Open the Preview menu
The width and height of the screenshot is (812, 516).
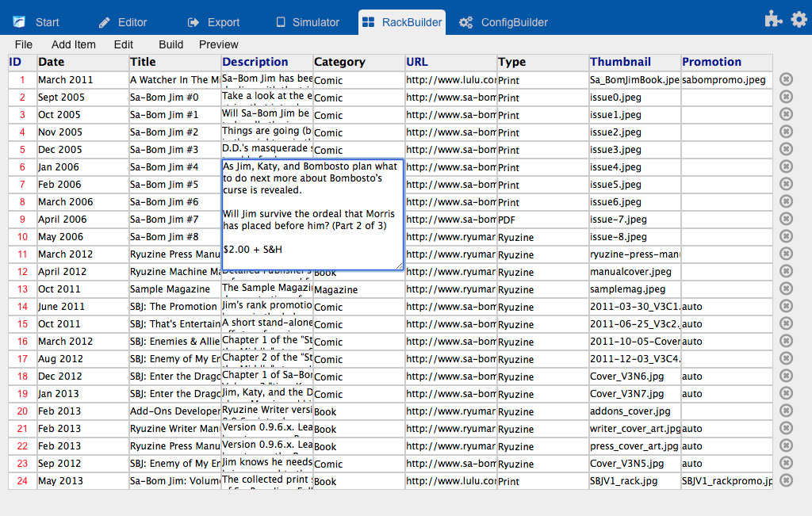click(x=218, y=44)
